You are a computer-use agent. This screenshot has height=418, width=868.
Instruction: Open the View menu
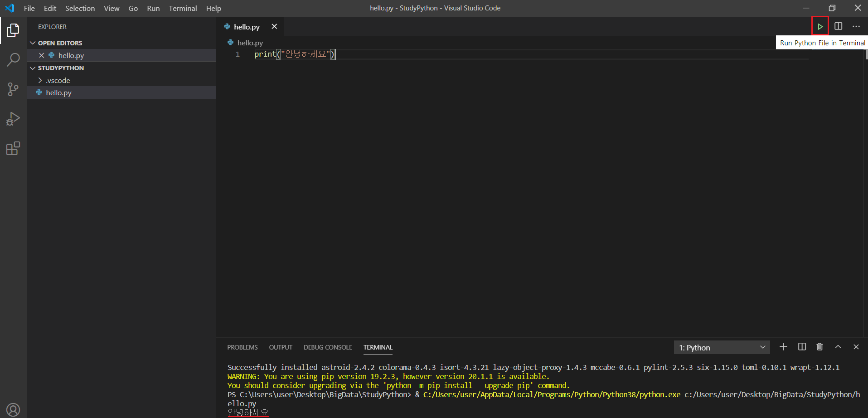(112, 8)
